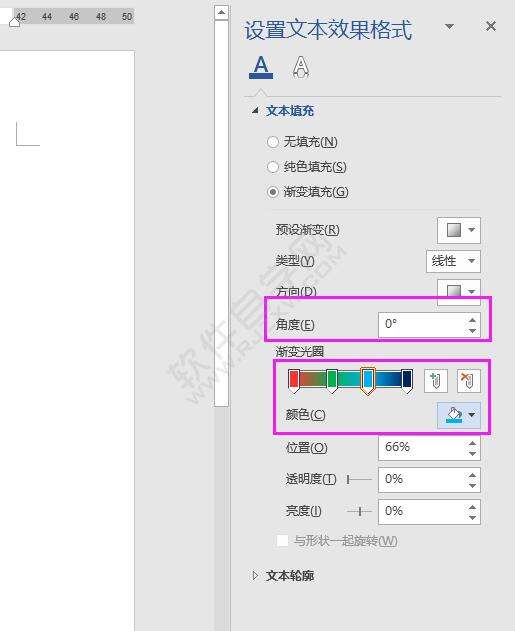Click the remove gradient stop icon
The height and width of the screenshot is (631, 515).
click(468, 380)
